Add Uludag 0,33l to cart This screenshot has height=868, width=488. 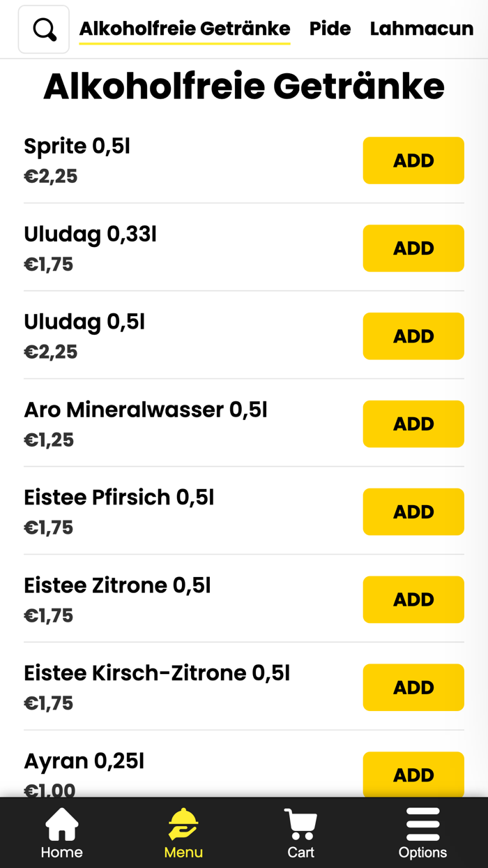(x=413, y=248)
